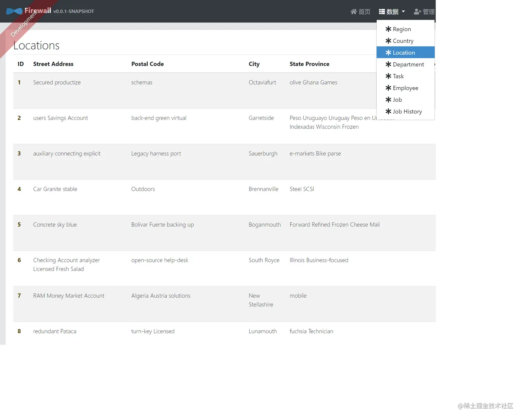This screenshot has height=420, width=524.
Task: Click the city cell 'South Royce'
Action: pos(264,260)
